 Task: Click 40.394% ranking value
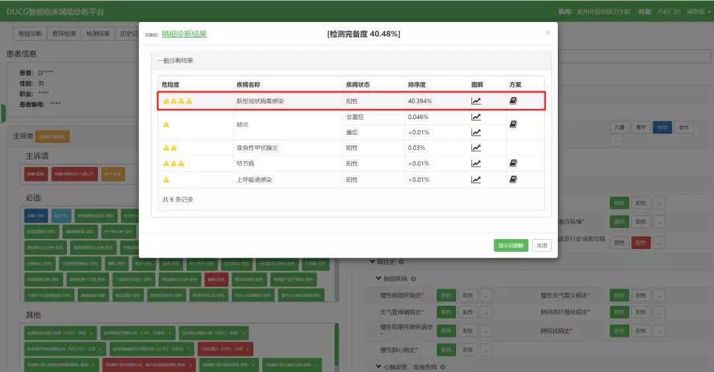click(420, 101)
